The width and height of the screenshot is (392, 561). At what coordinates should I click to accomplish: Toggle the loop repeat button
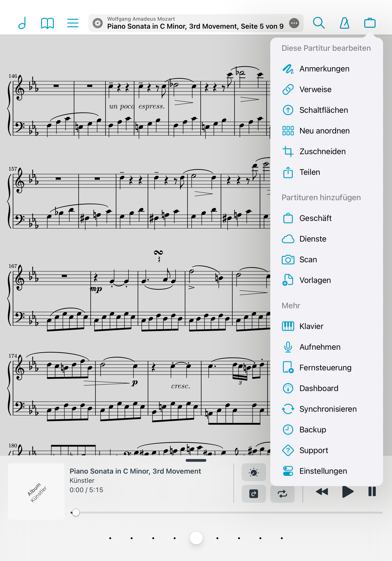pos(282,494)
